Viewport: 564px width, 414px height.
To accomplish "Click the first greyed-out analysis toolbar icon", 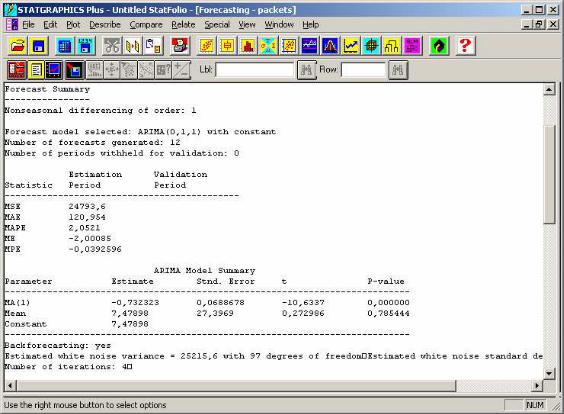I will coord(95,69).
